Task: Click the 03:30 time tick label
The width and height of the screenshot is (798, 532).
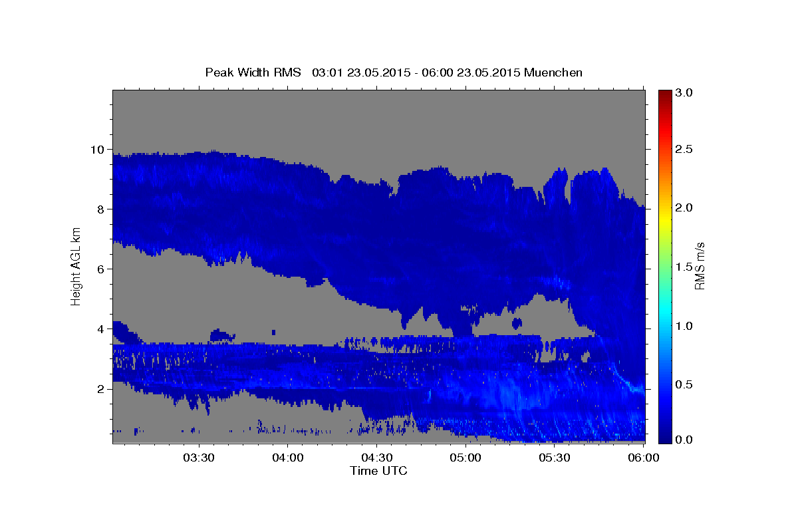Action: point(199,458)
